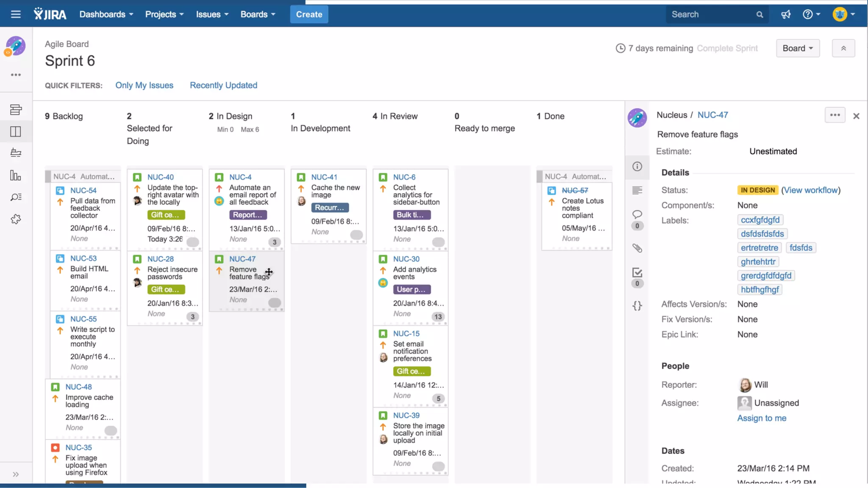Screen dimensions: 868x488
Task: Click the sub-tasks checkbox icon in detail panel
Action: [x=637, y=273]
